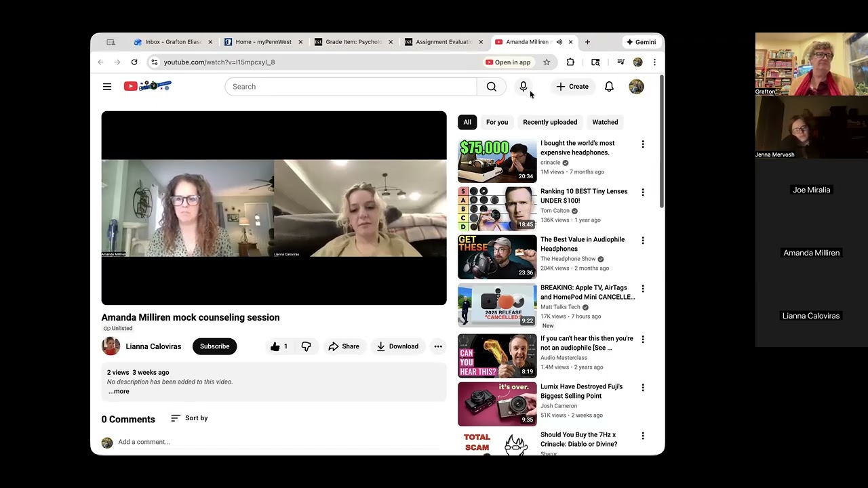868x488 pixels.
Task: Mute the tab via the speaker icon
Action: [x=559, y=42]
